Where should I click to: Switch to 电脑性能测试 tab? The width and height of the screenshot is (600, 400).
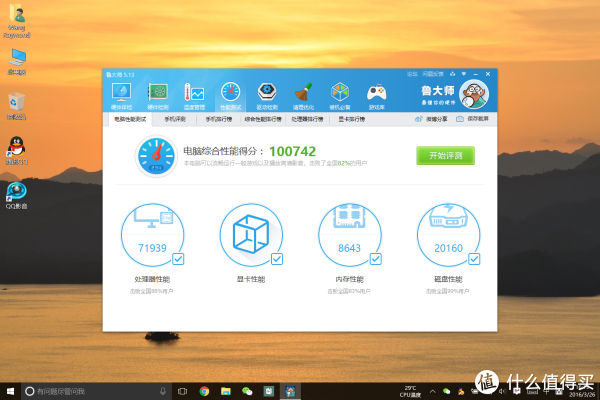130,119
